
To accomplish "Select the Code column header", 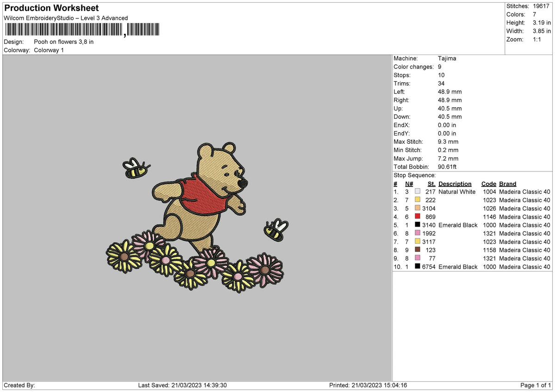I will pyautogui.click(x=489, y=184).
